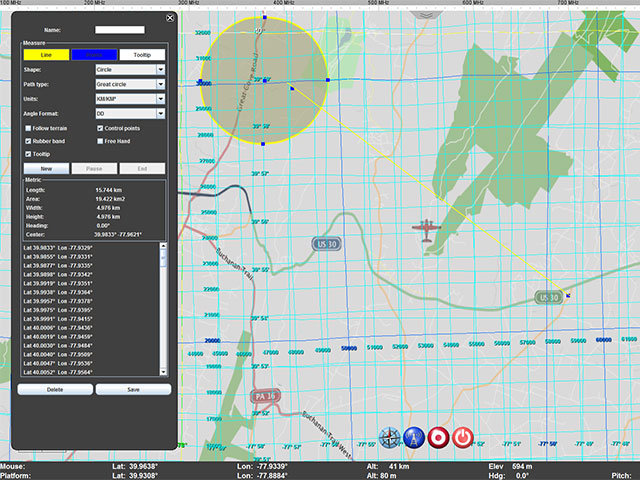Click the US 30 highway shield near airplane

tap(327, 243)
